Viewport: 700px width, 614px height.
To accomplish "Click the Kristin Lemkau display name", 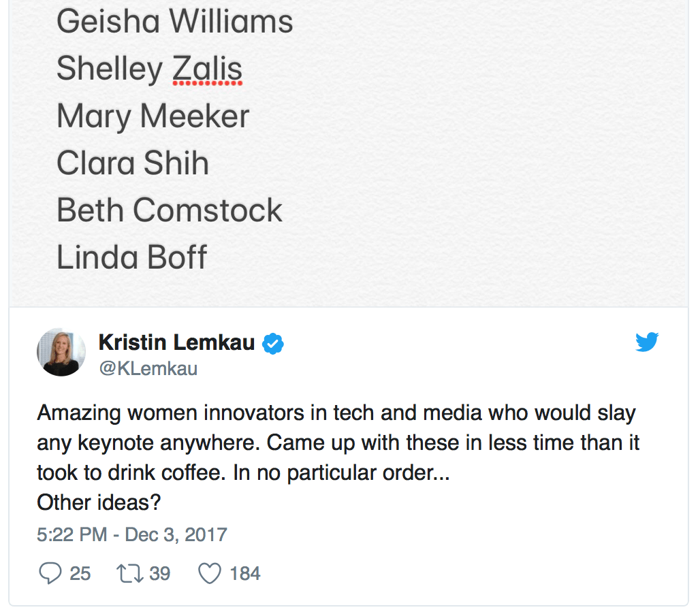I will coord(176,342).
